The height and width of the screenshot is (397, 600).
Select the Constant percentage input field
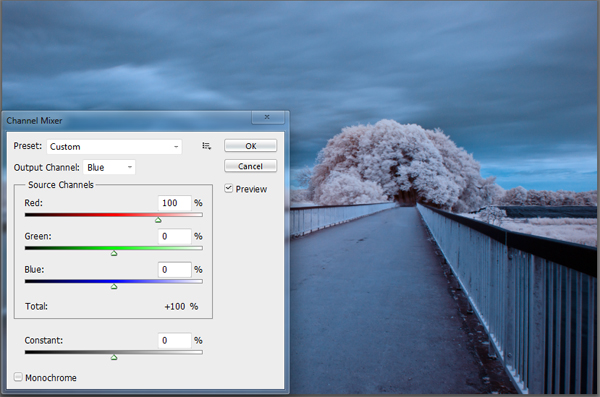point(174,340)
